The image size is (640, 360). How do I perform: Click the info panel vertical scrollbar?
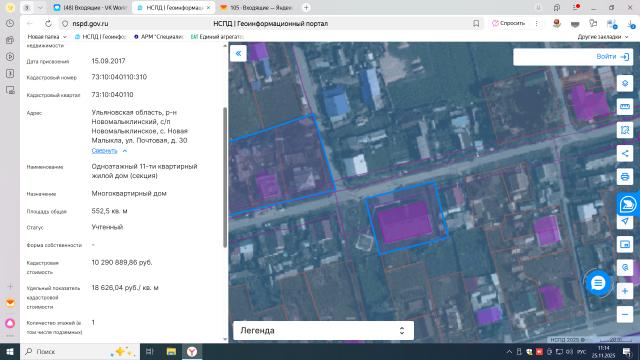225,177
